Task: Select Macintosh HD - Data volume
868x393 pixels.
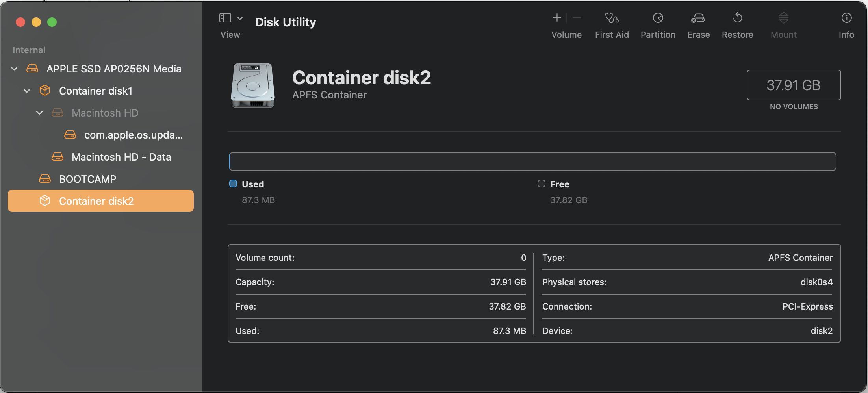Action: point(121,156)
